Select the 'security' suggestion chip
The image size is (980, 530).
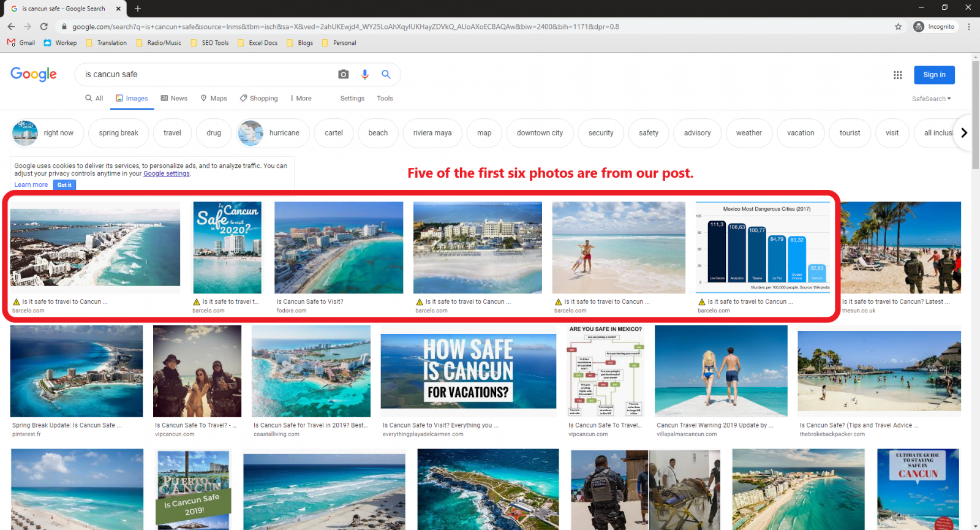[601, 133]
